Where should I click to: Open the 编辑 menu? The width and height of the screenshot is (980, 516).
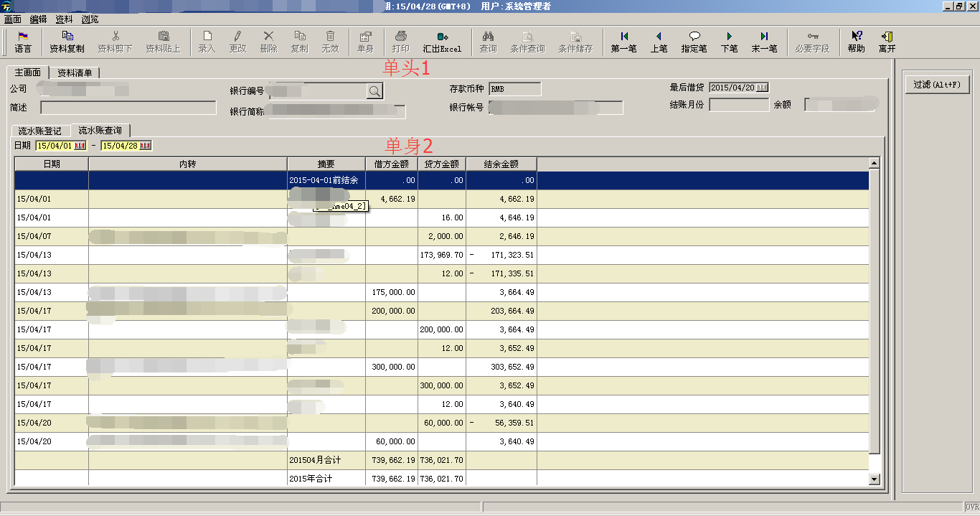(38, 19)
